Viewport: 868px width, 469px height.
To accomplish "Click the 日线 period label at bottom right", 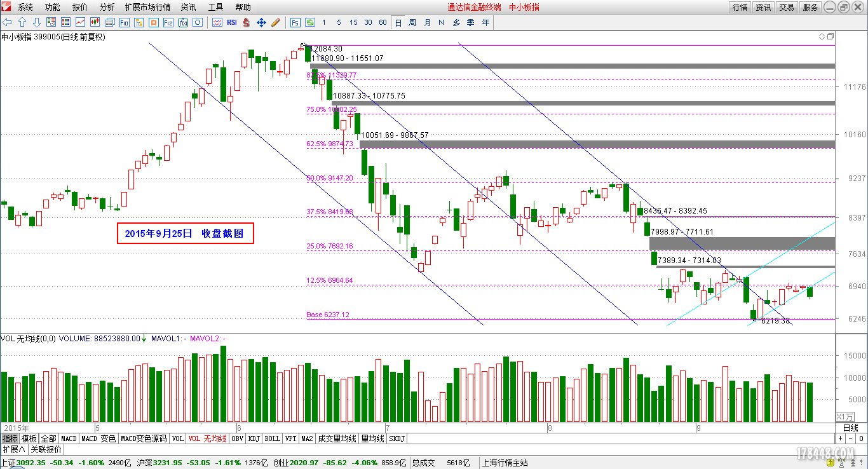I will pos(851,428).
